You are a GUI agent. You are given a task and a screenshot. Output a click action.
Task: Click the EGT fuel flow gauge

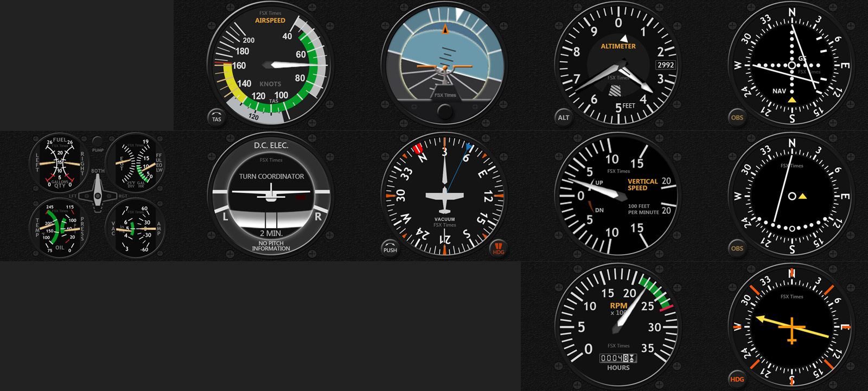pyautogui.click(x=136, y=163)
